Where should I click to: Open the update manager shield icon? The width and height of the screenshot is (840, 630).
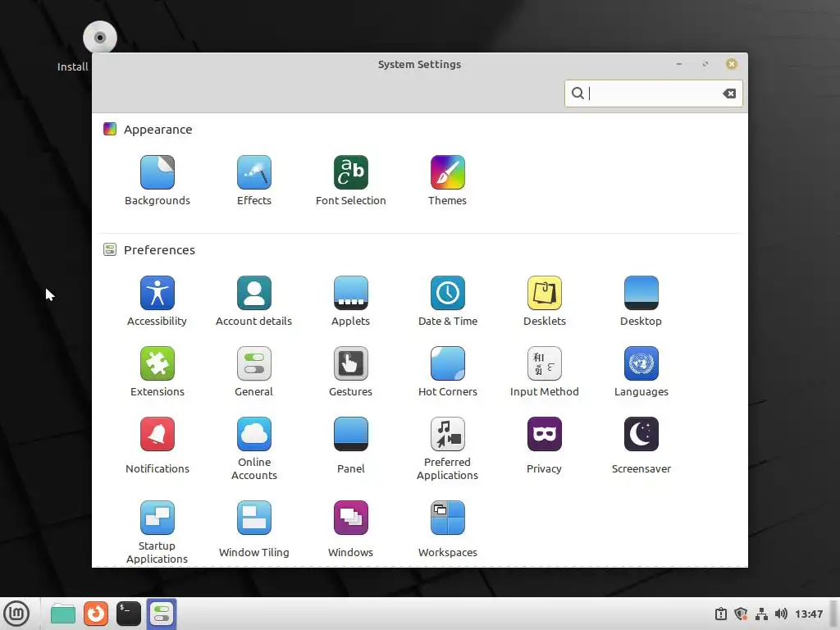tap(741, 614)
